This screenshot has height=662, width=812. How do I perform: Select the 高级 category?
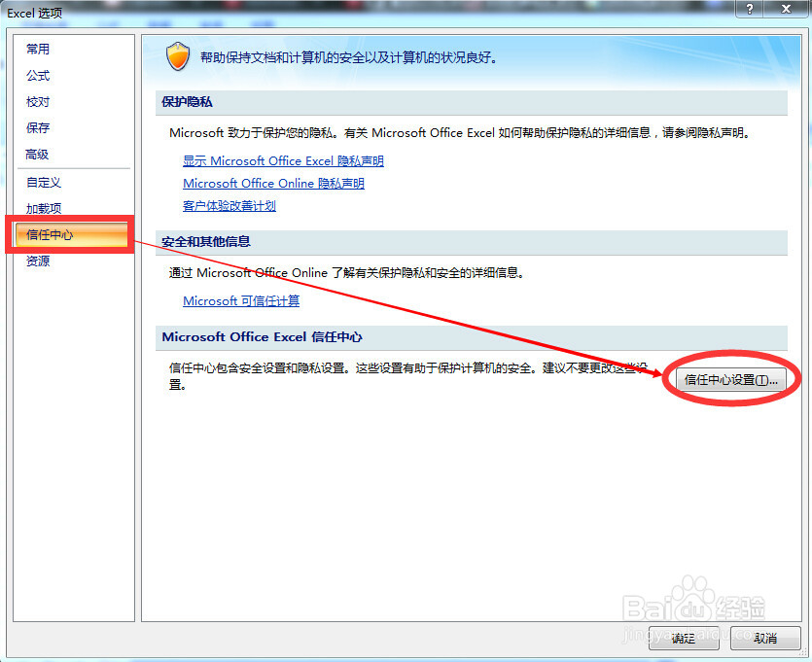(x=37, y=155)
